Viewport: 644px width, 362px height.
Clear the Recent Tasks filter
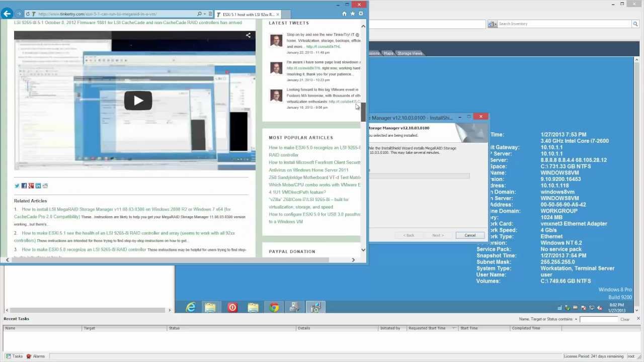(x=625, y=319)
